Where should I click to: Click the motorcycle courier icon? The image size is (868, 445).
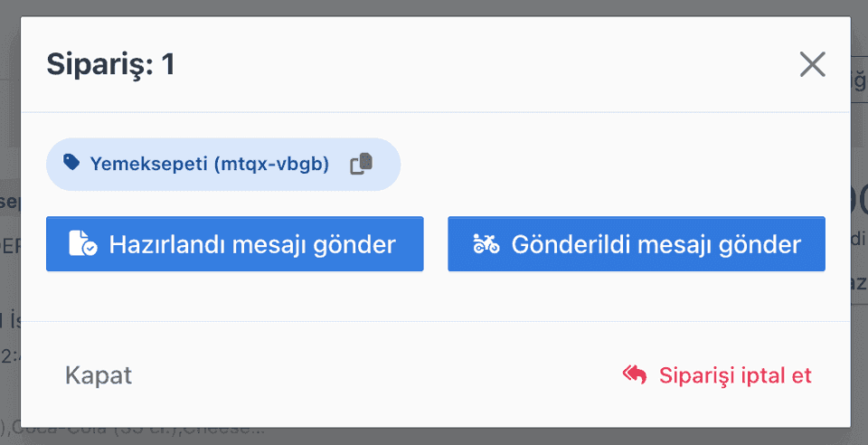486,243
